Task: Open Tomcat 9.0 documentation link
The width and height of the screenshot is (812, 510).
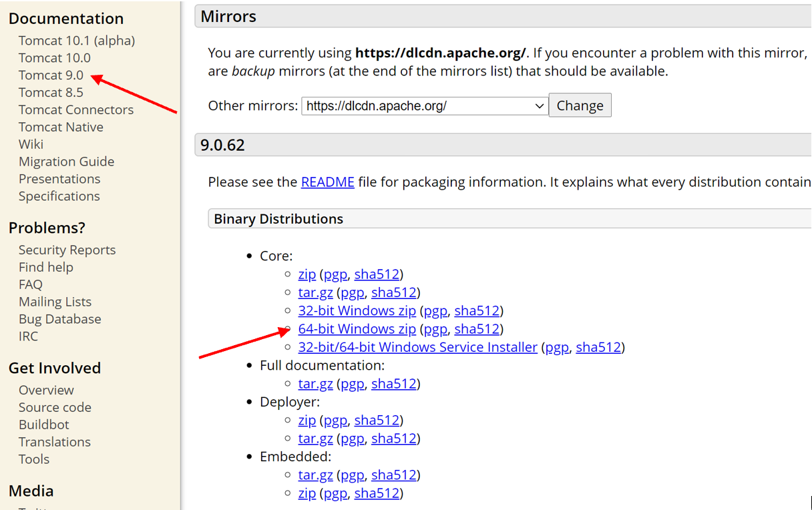Action: tap(51, 75)
